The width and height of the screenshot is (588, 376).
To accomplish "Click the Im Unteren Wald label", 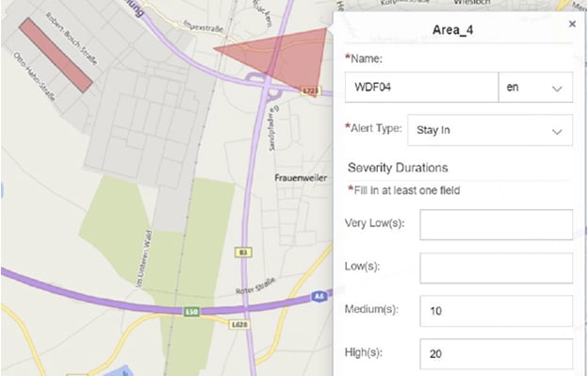I will tap(144, 258).
